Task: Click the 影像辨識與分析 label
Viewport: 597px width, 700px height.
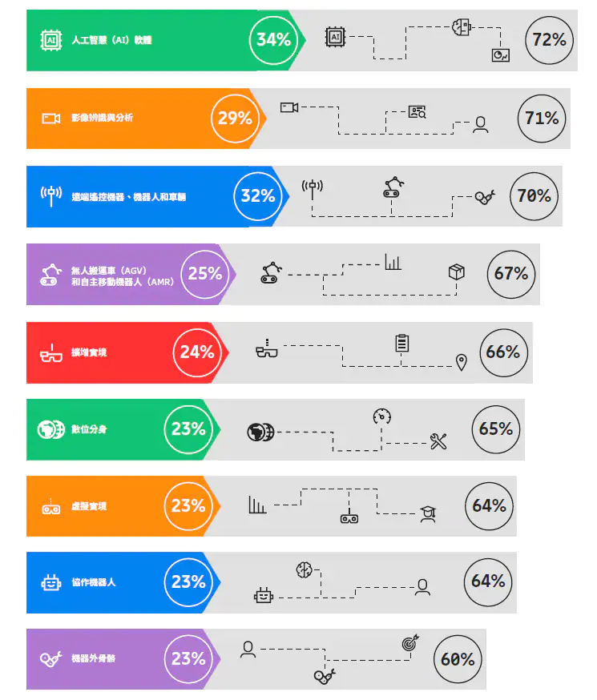Action: (x=102, y=118)
